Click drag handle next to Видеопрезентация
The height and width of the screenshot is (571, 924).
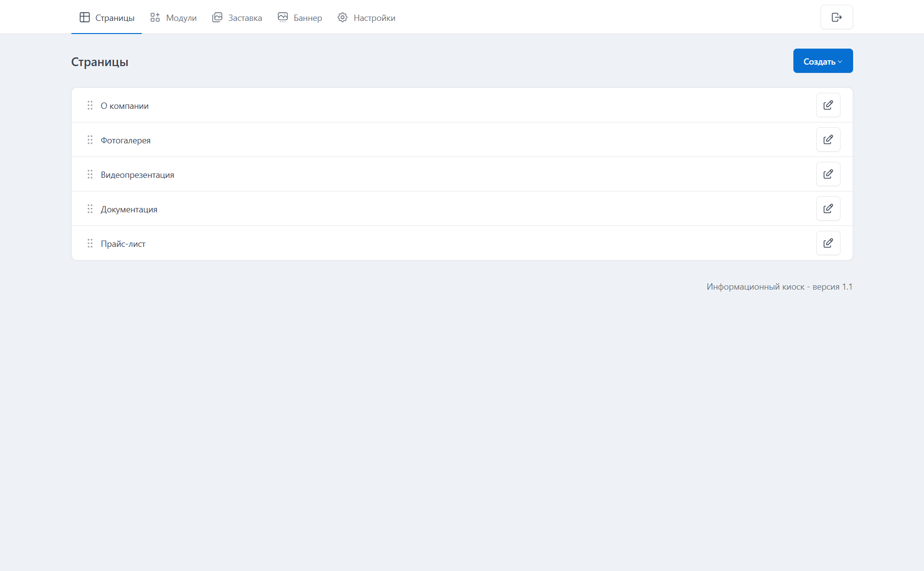point(90,174)
